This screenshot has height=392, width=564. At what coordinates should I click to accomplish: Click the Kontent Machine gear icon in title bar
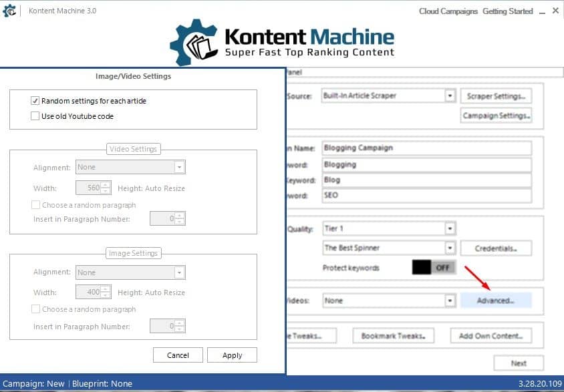click(9, 11)
